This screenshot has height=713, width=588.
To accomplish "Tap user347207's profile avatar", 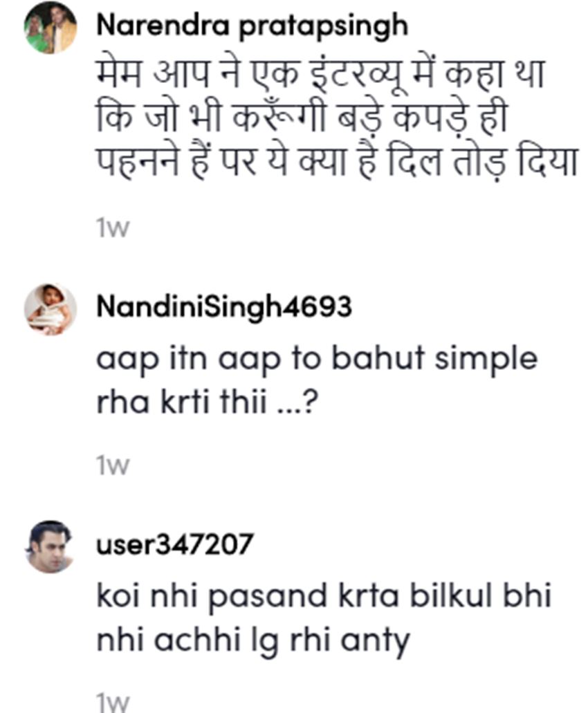I will click(50, 546).
